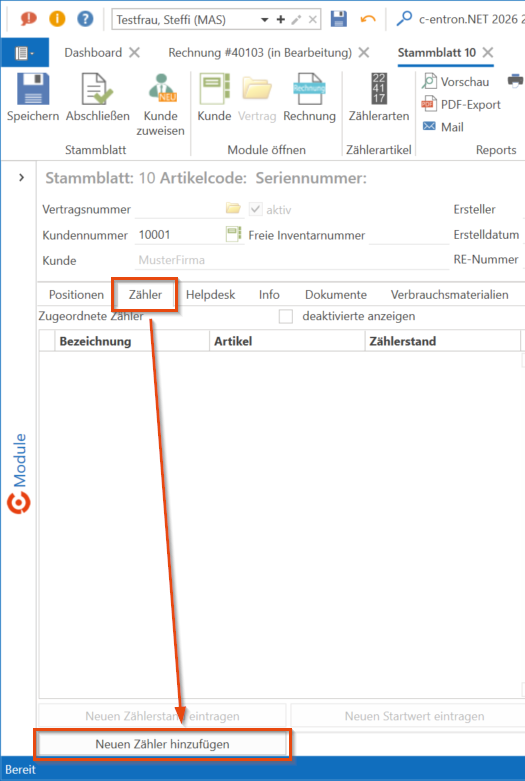Open the blue help question mark icon
This screenshot has height=781, width=525.
[x=85, y=19]
